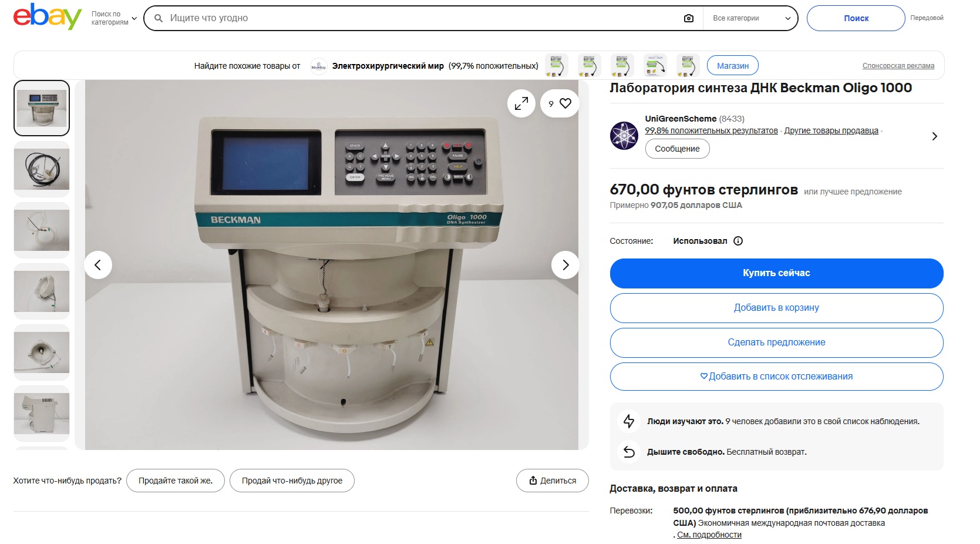Expand the image to full screen
The width and height of the screenshot is (980, 544).
pyautogui.click(x=521, y=103)
